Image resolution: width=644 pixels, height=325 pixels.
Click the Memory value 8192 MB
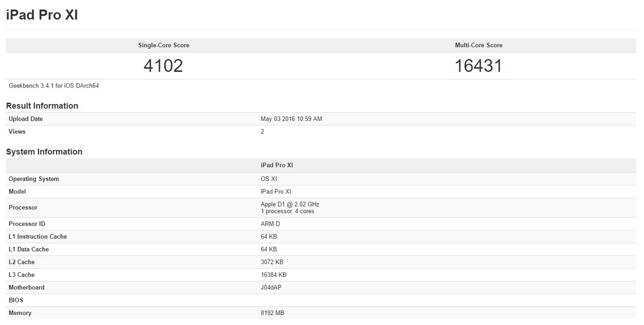273,313
